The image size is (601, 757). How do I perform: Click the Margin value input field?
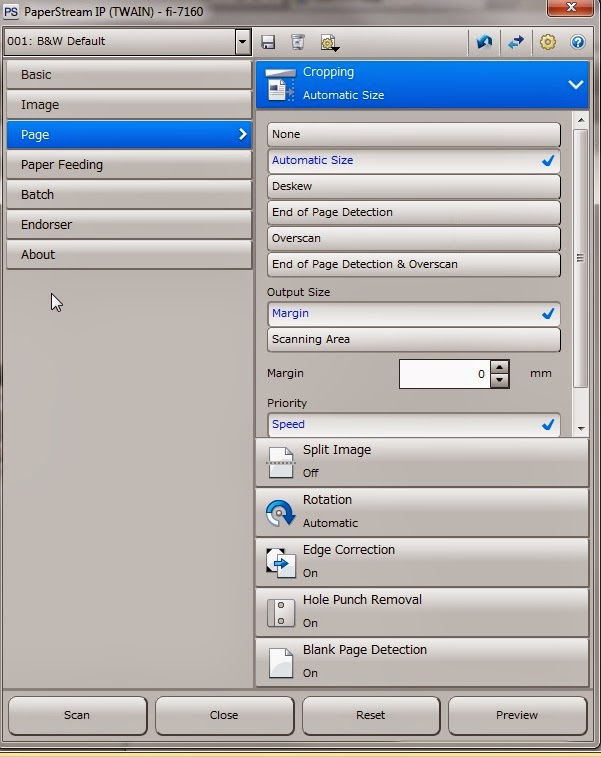[x=445, y=374]
